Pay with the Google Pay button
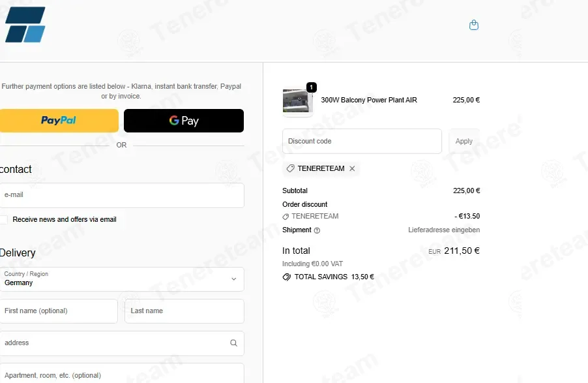This screenshot has width=588, height=383. coord(184,121)
